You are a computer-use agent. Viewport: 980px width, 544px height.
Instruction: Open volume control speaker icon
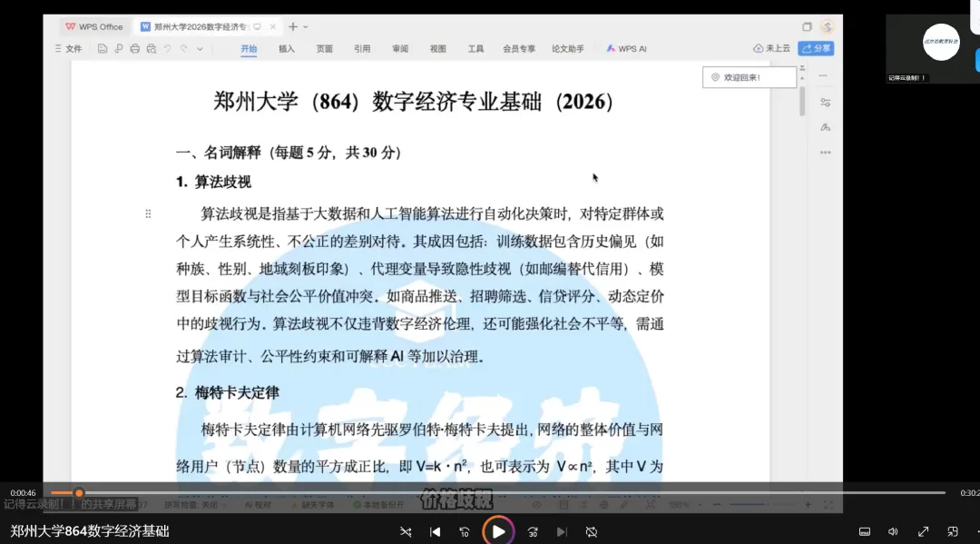893,531
